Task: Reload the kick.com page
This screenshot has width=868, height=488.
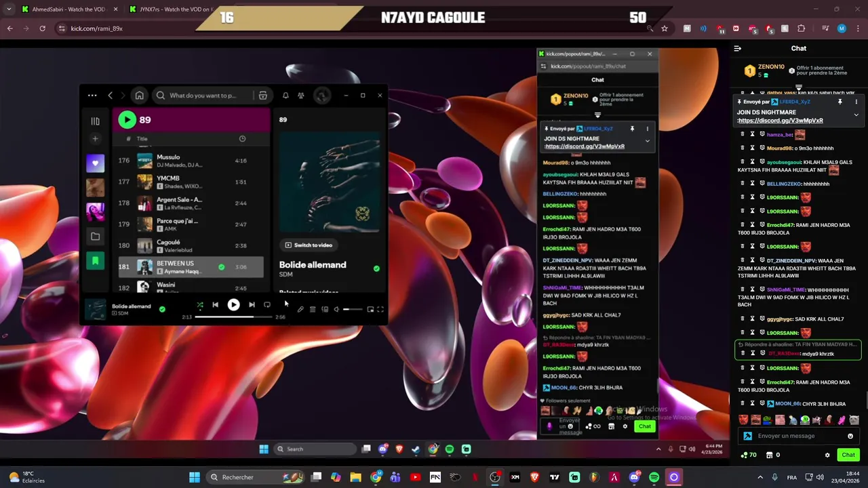Action: point(42,28)
